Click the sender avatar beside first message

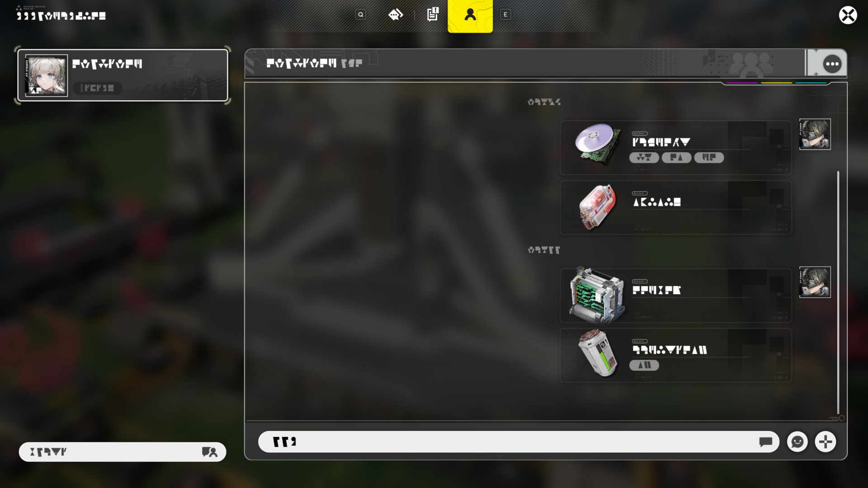(x=815, y=134)
